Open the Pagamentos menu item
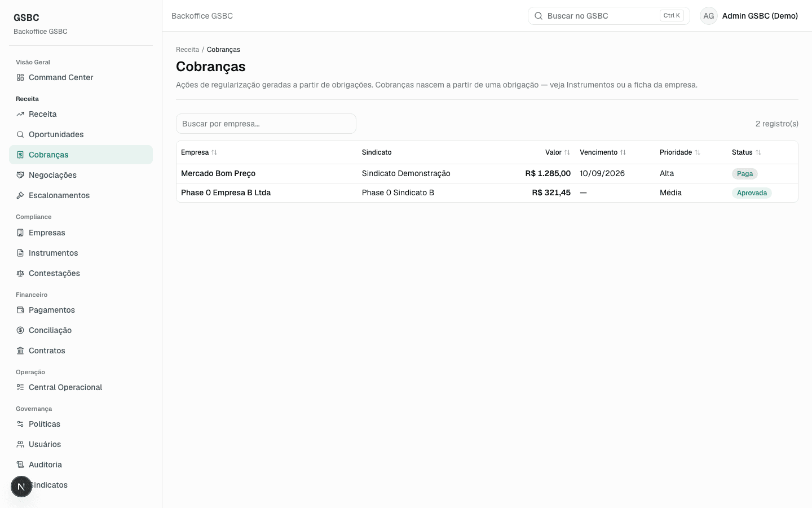 point(81,310)
